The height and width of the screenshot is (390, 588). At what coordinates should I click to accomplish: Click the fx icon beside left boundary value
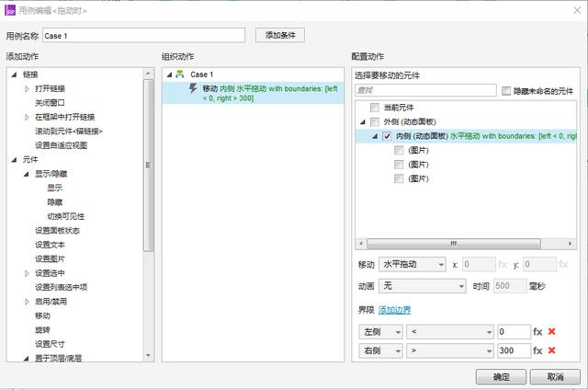pyautogui.click(x=537, y=331)
